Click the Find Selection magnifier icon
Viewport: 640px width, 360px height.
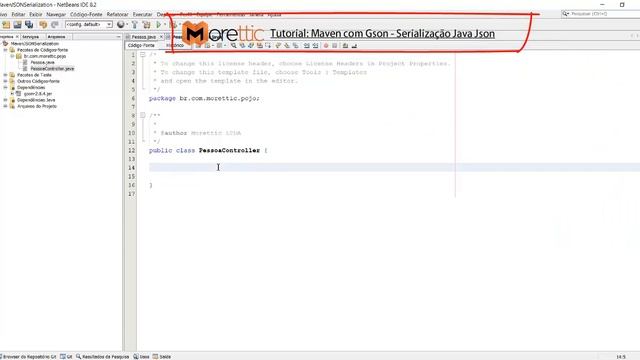pos(233,45)
